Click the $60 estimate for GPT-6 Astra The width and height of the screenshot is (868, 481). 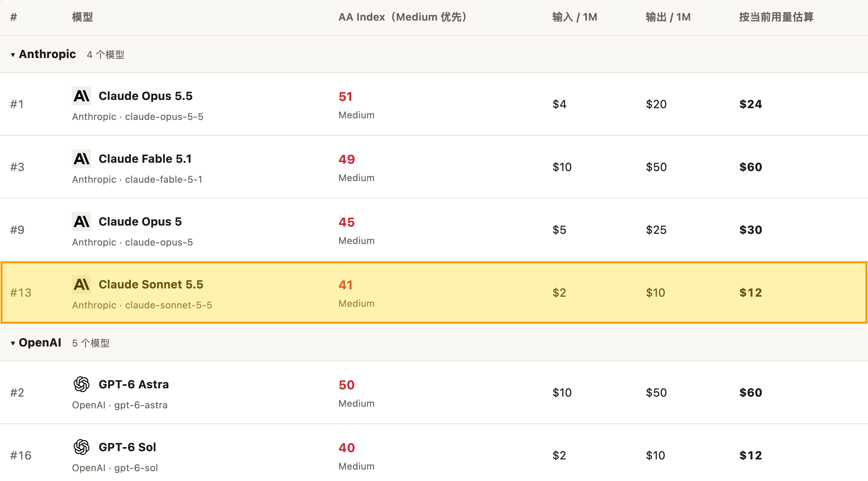751,393
